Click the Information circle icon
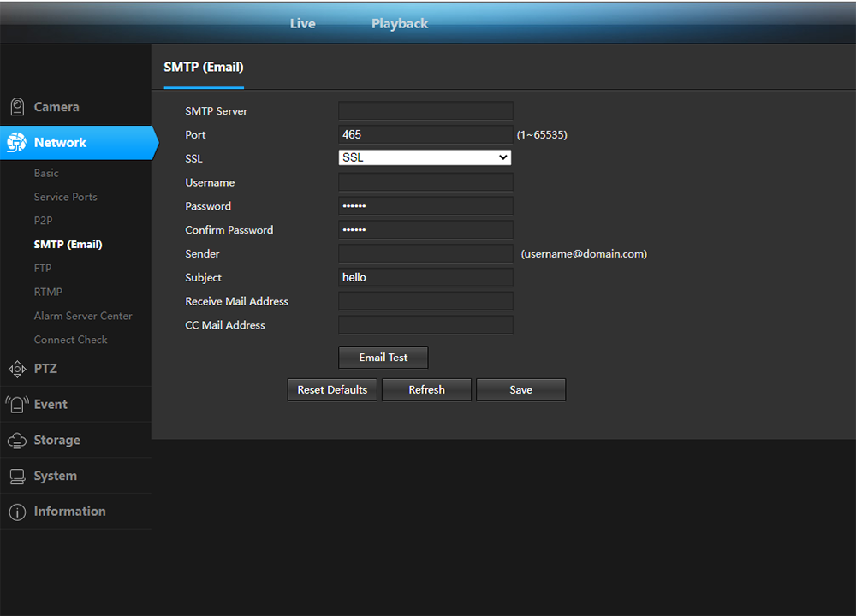 [x=17, y=512]
